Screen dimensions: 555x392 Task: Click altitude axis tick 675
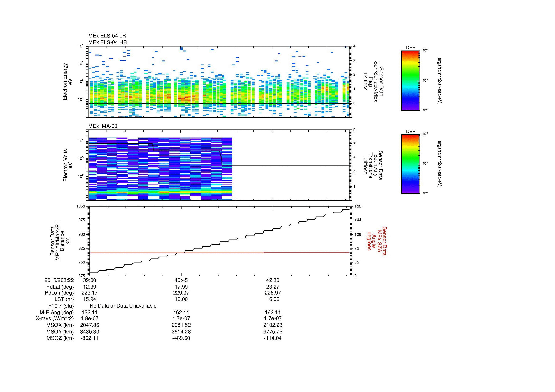tap(82, 276)
